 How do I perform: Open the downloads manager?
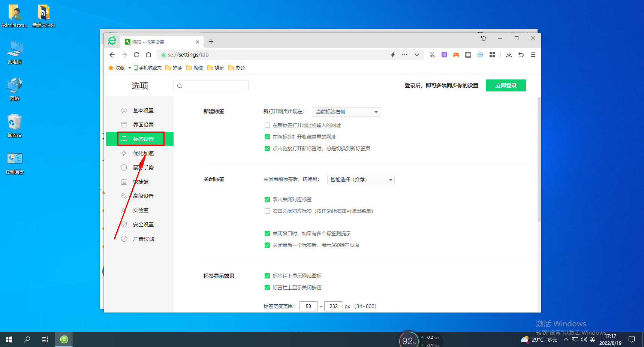click(509, 55)
